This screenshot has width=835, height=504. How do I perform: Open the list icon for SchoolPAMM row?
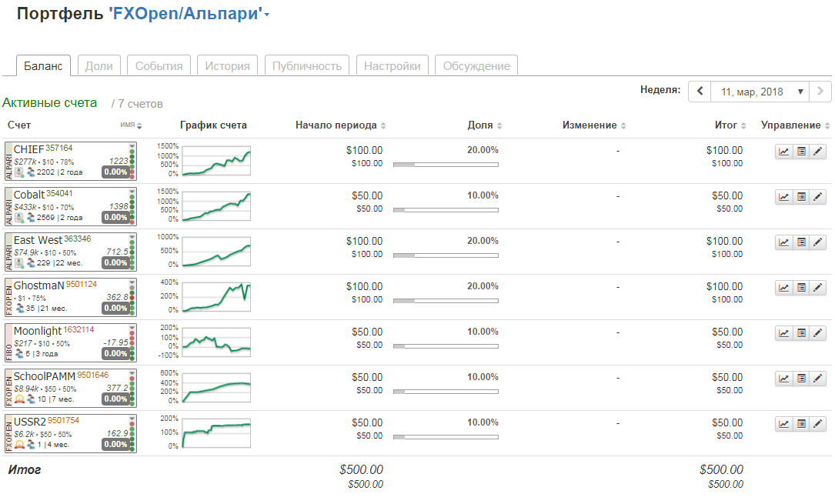[x=801, y=379]
